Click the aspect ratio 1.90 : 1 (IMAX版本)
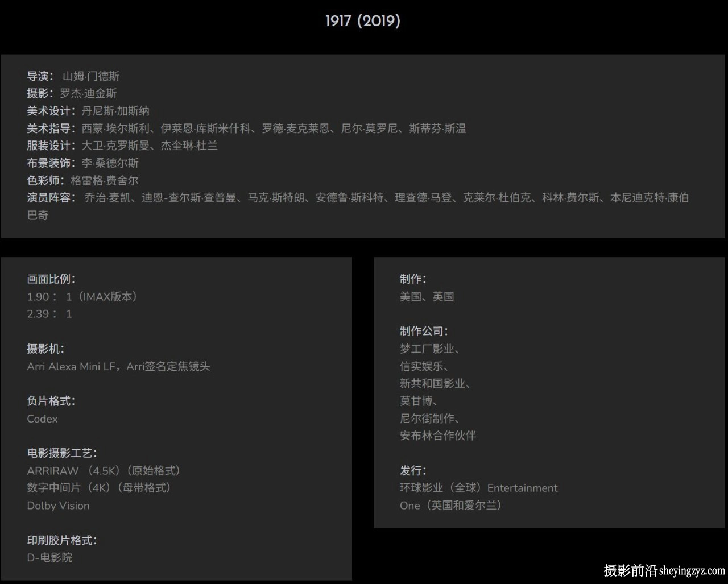 (x=82, y=297)
